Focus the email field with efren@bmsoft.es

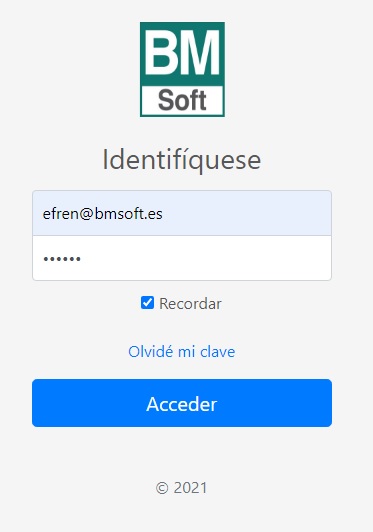click(182, 213)
